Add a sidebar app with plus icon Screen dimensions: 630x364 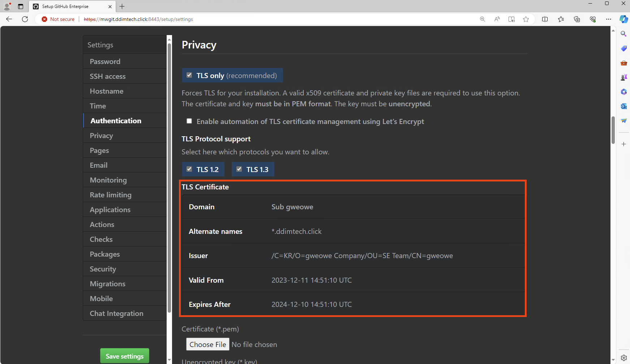[623, 144]
